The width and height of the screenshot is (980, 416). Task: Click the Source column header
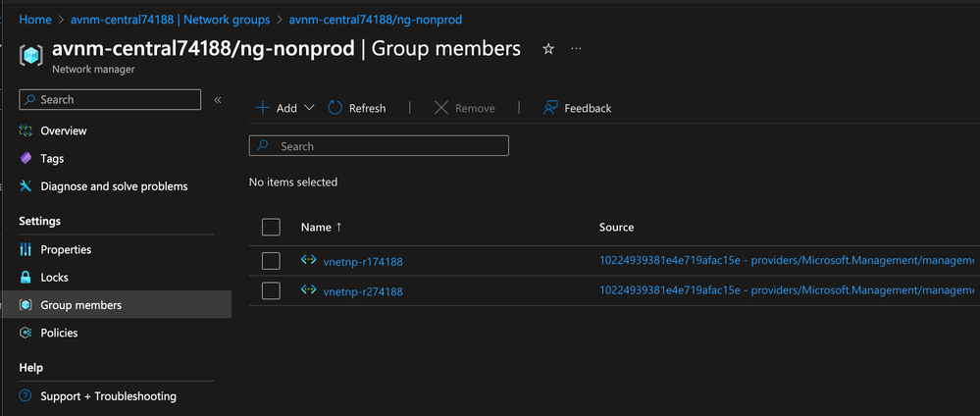coord(616,227)
